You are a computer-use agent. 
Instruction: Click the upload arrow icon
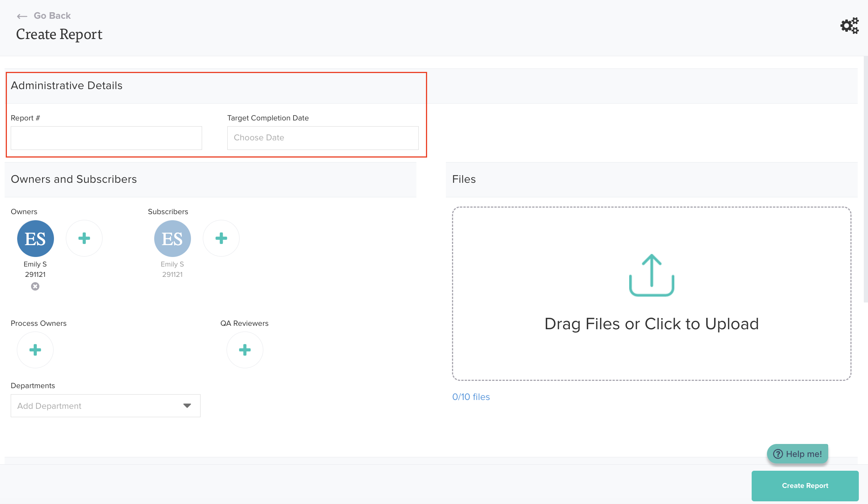(x=651, y=275)
